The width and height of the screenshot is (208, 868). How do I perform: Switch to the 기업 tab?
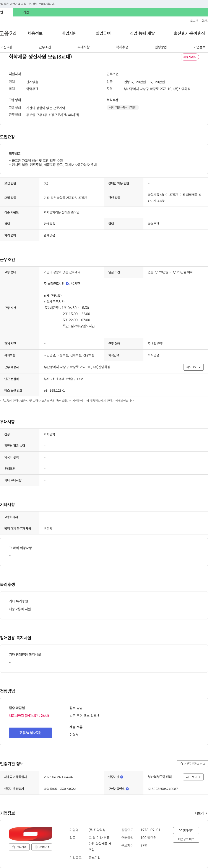26,12
